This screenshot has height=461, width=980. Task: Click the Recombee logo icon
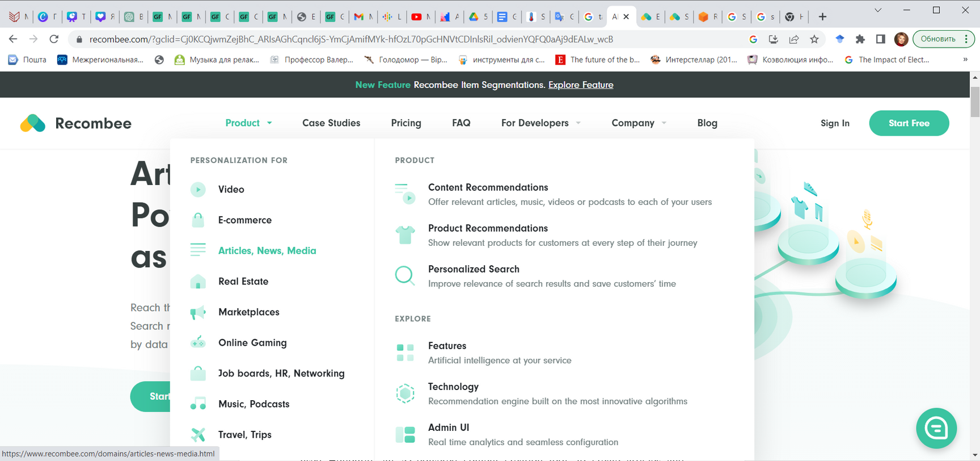[32, 123]
